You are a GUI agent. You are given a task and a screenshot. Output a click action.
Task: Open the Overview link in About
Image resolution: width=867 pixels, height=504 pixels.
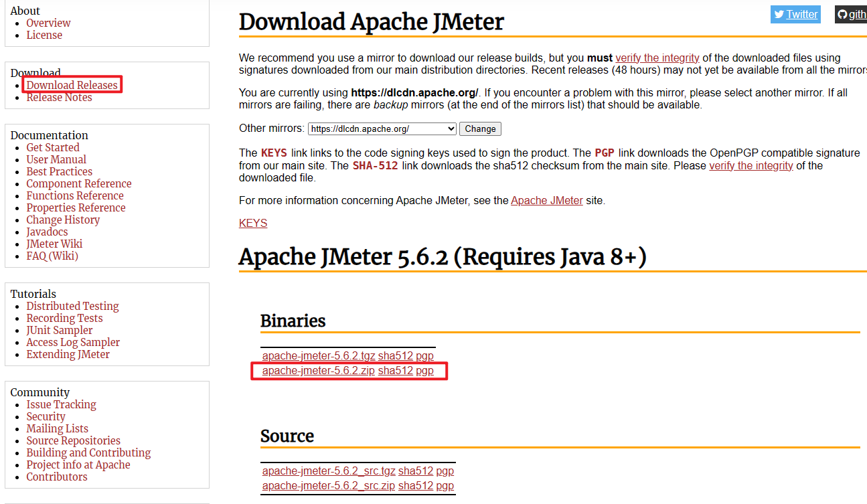48,23
